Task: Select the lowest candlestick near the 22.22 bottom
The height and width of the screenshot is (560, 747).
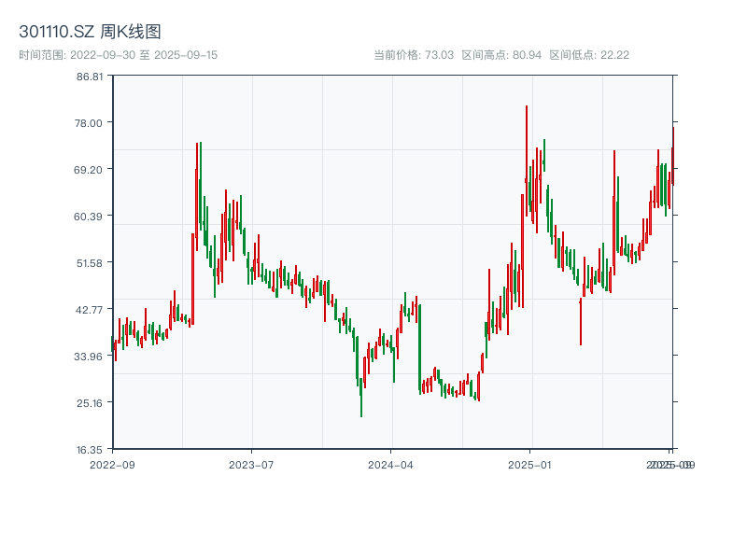Action: click(x=362, y=401)
